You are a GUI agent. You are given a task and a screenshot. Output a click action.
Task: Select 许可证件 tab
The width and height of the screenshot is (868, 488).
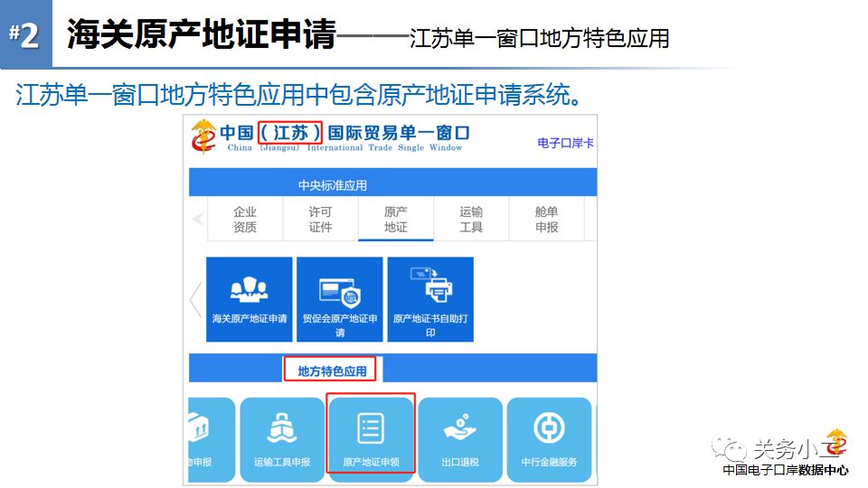pyautogui.click(x=320, y=219)
